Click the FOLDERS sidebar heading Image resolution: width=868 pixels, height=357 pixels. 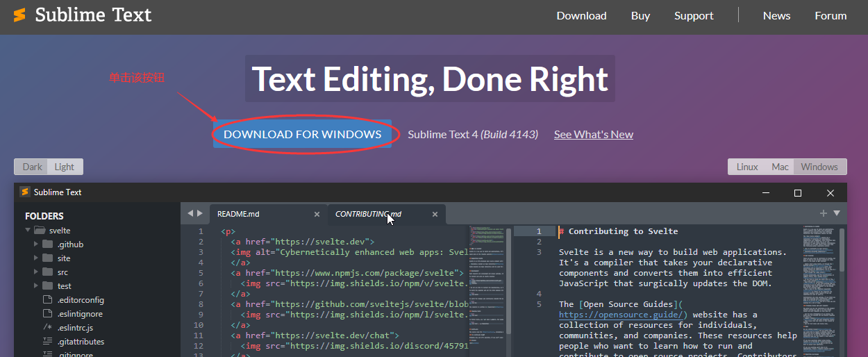pos(44,216)
